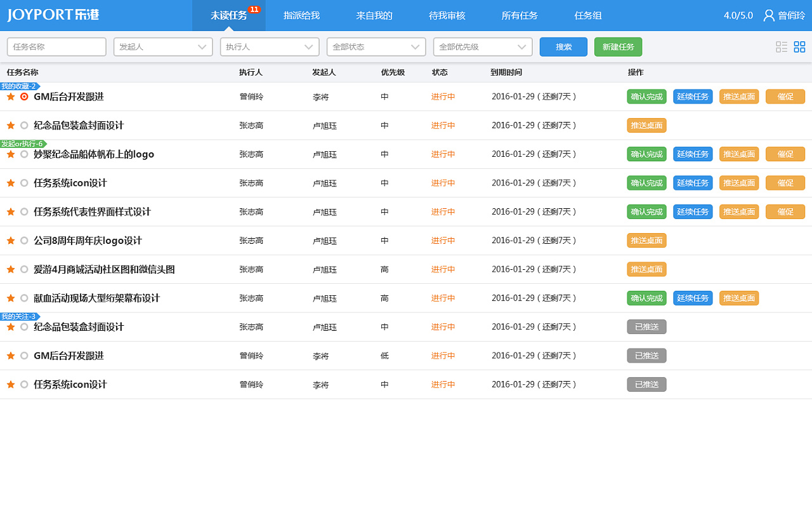
Task: Toggle star on 任务系统代表性界面样式设计
Action: [11, 211]
